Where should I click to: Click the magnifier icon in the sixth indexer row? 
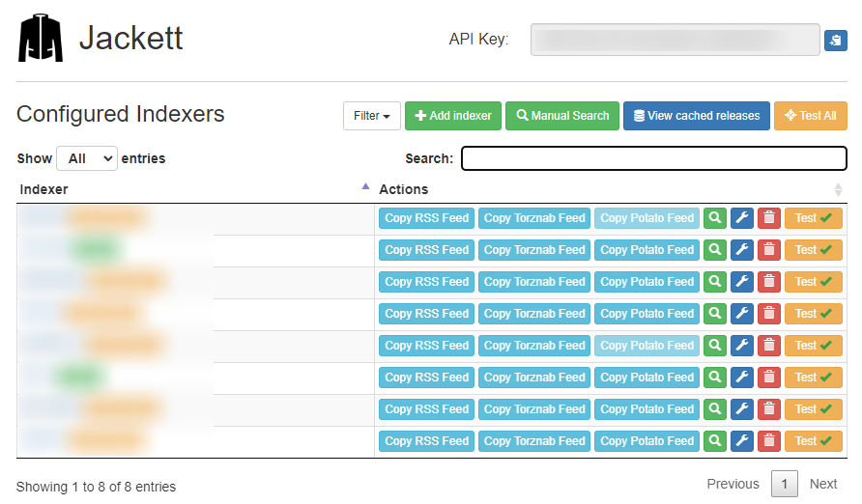pos(715,378)
